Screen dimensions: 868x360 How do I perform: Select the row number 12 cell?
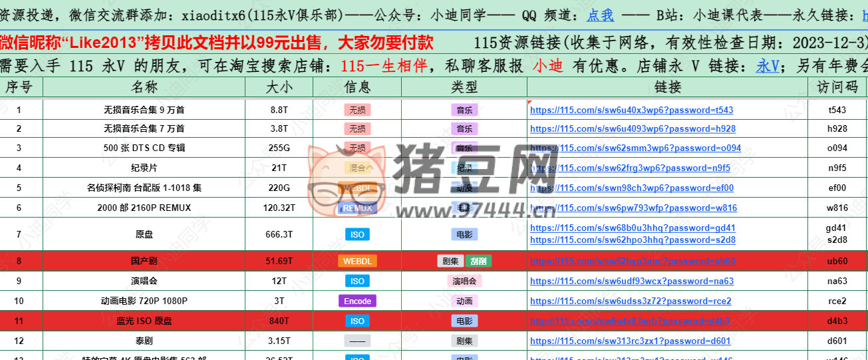tap(19, 341)
